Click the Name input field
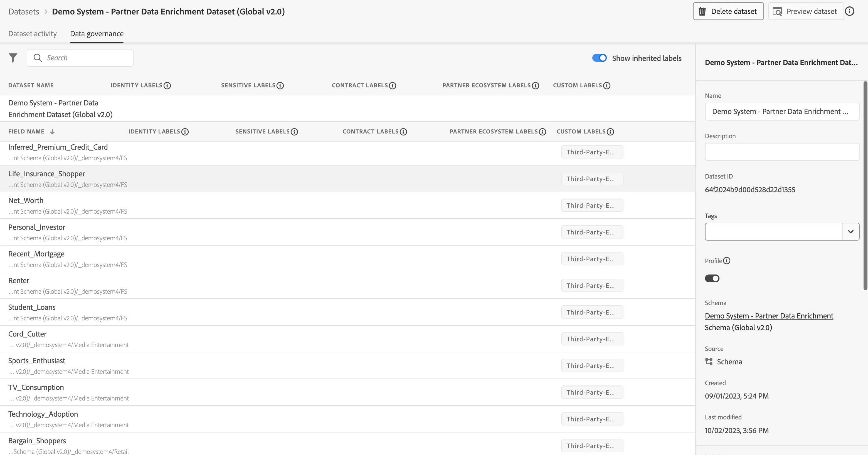Image resolution: width=868 pixels, height=455 pixels. 782,112
